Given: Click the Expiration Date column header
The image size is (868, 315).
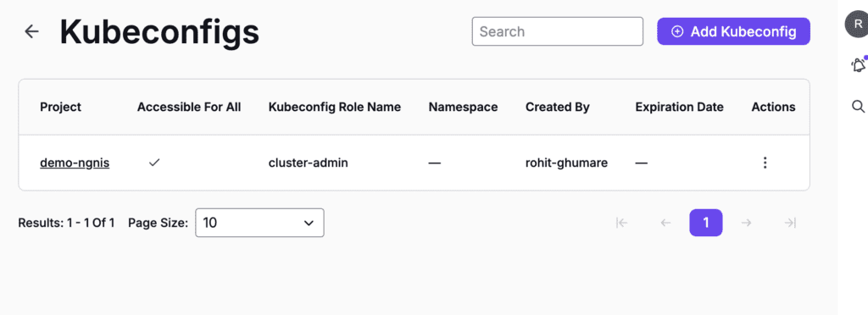Looking at the screenshot, I should click(679, 108).
